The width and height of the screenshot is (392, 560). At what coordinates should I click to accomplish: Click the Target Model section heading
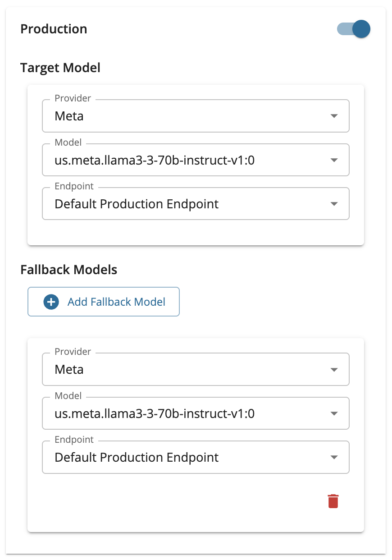[60, 68]
